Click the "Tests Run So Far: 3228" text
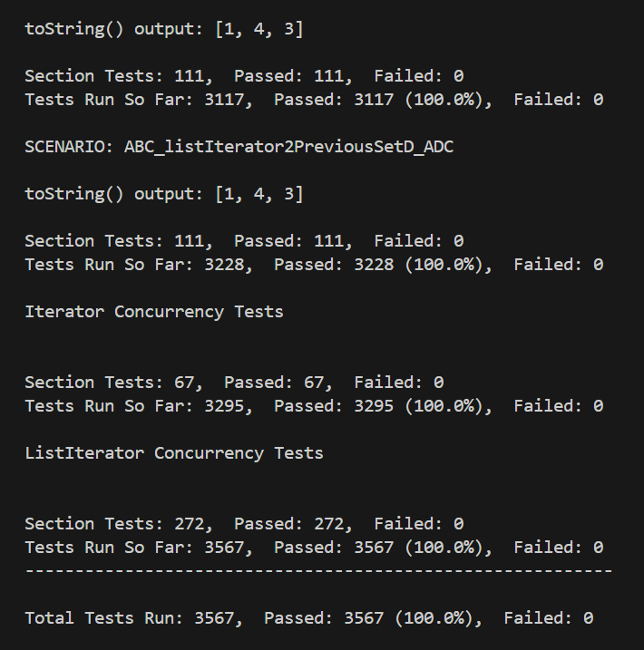The width and height of the screenshot is (644, 650). 134,265
